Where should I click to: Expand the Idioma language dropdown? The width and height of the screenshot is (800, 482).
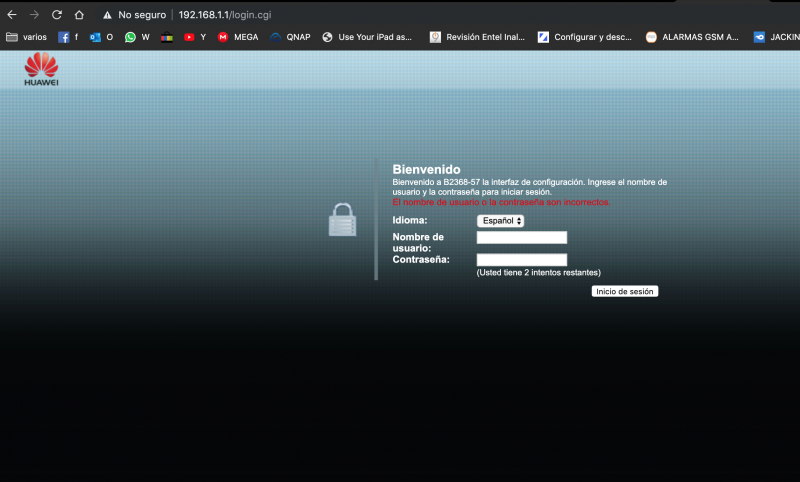(500, 220)
